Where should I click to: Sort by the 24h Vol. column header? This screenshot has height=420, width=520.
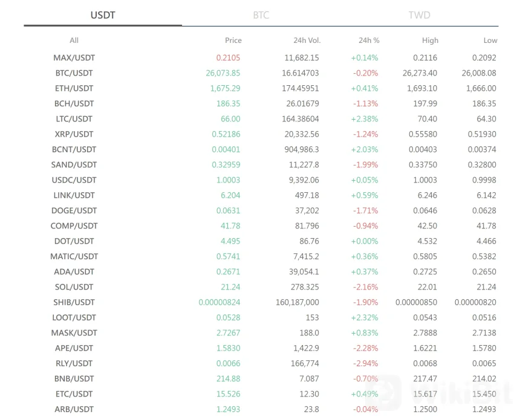pyautogui.click(x=307, y=40)
